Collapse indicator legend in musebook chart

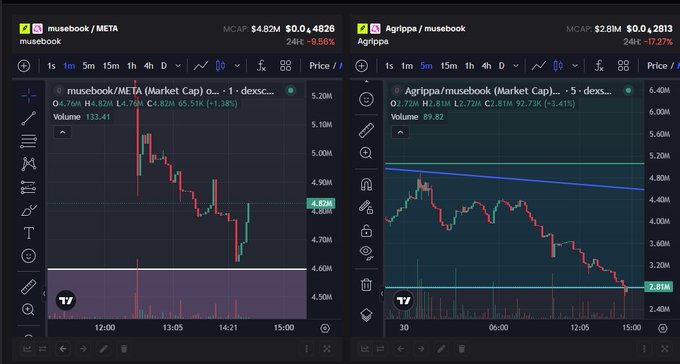pos(62,132)
